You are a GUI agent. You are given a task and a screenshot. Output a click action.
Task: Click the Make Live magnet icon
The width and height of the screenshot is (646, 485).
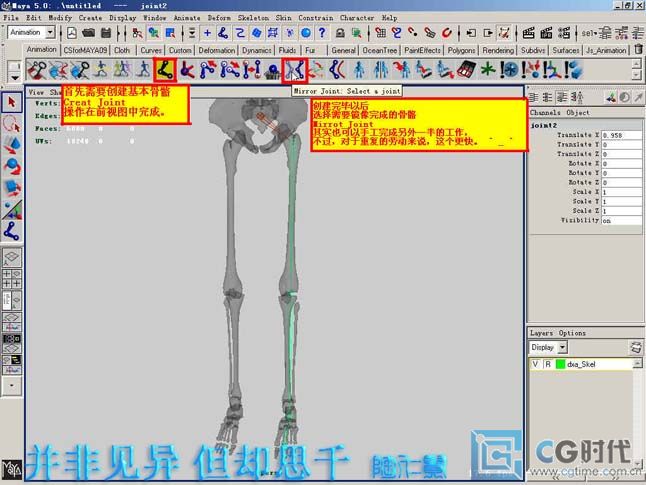[x=446, y=33]
